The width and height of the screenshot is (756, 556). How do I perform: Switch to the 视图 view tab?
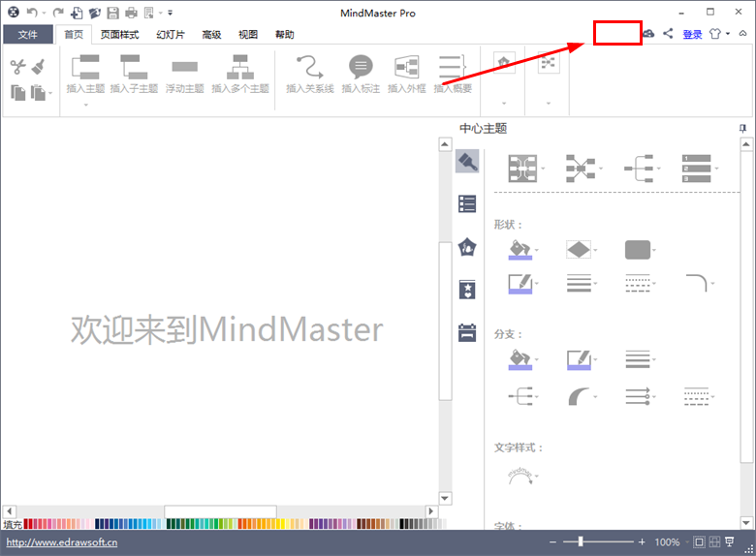[x=248, y=34]
